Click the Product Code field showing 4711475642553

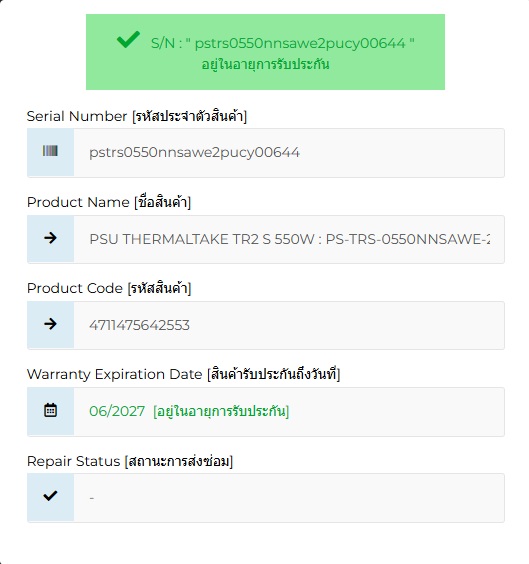click(x=289, y=325)
